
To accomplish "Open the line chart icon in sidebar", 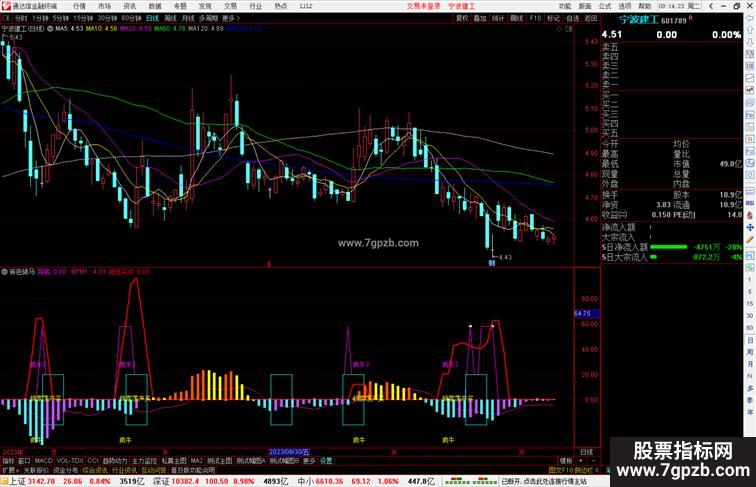I will pyautogui.click(x=750, y=79).
